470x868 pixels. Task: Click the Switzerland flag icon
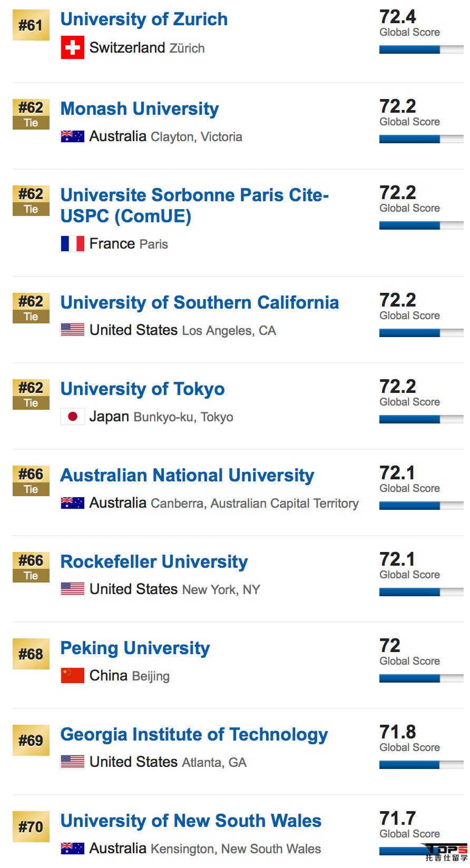click(73, 47)
